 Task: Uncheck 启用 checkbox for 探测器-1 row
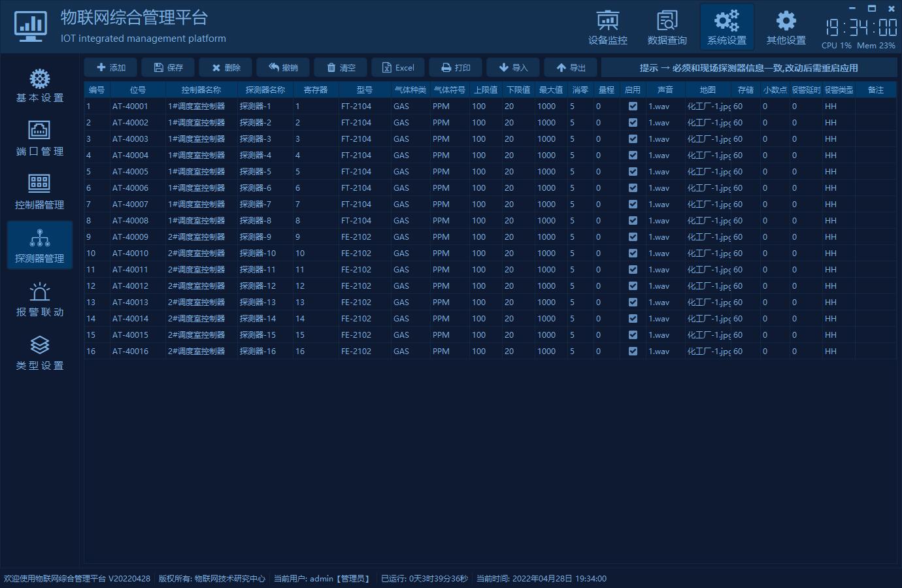point(633,106)
